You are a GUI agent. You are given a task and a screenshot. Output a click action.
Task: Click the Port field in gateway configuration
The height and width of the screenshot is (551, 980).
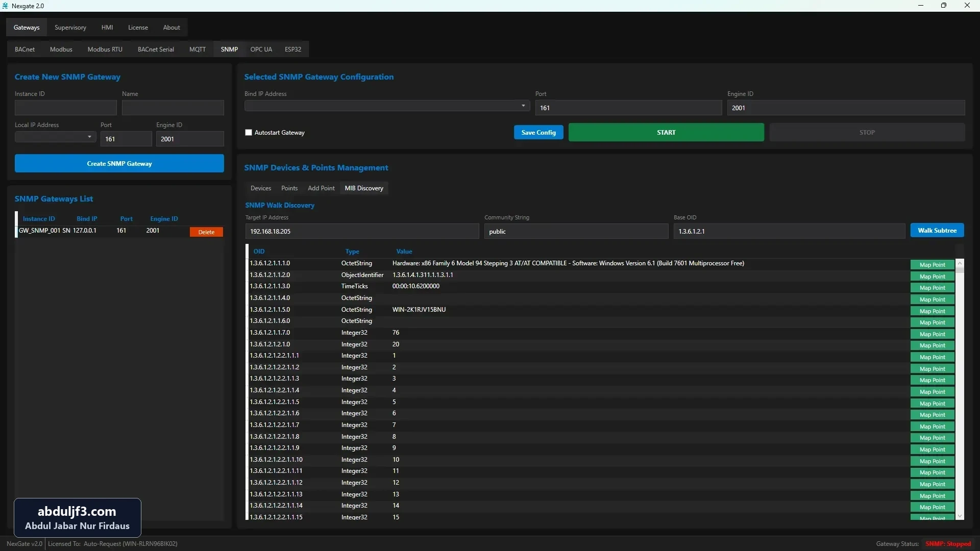628,108
